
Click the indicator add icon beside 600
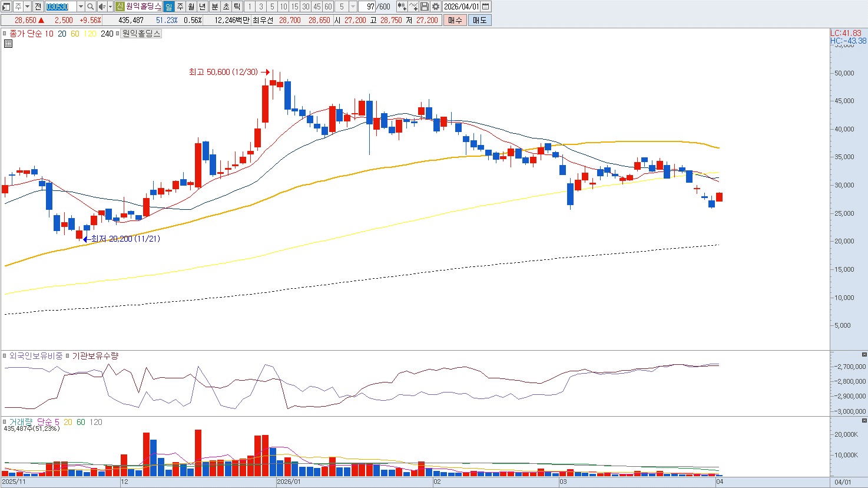pyautogui.click(x=402, y=6)
